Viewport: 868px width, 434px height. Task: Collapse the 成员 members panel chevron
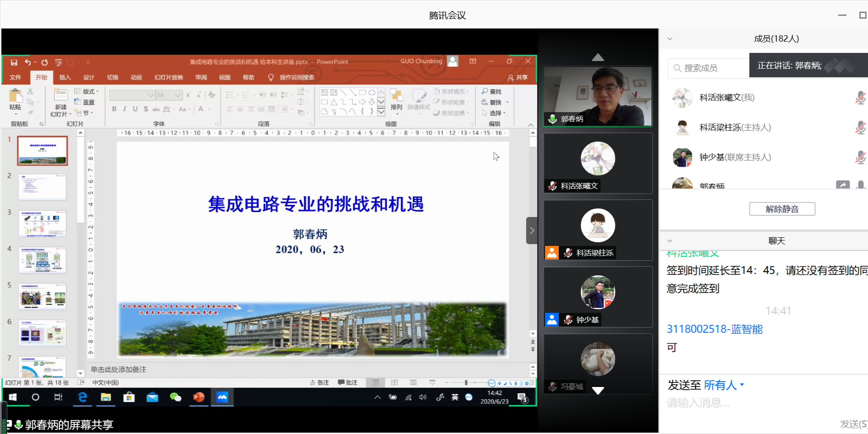(670, 39)
